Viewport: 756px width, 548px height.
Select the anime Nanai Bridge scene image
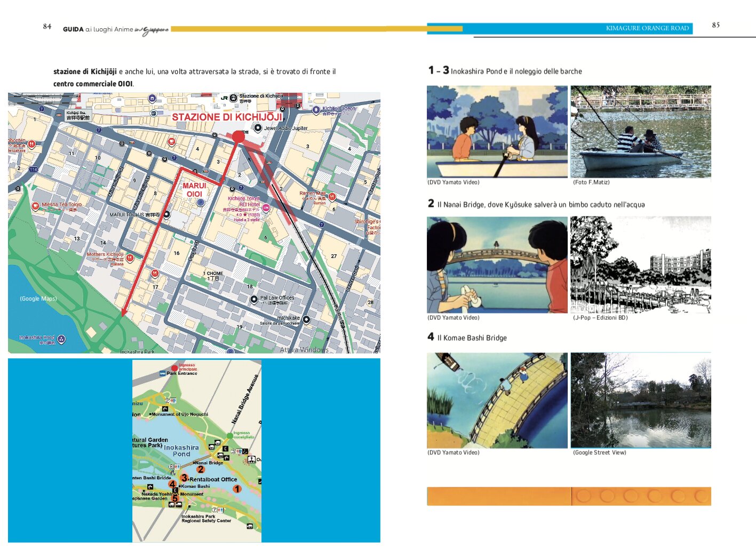coord(497,264)
